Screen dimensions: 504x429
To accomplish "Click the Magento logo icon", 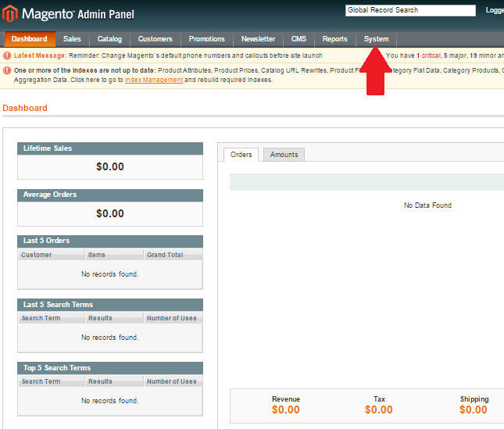I will point(10,14).
